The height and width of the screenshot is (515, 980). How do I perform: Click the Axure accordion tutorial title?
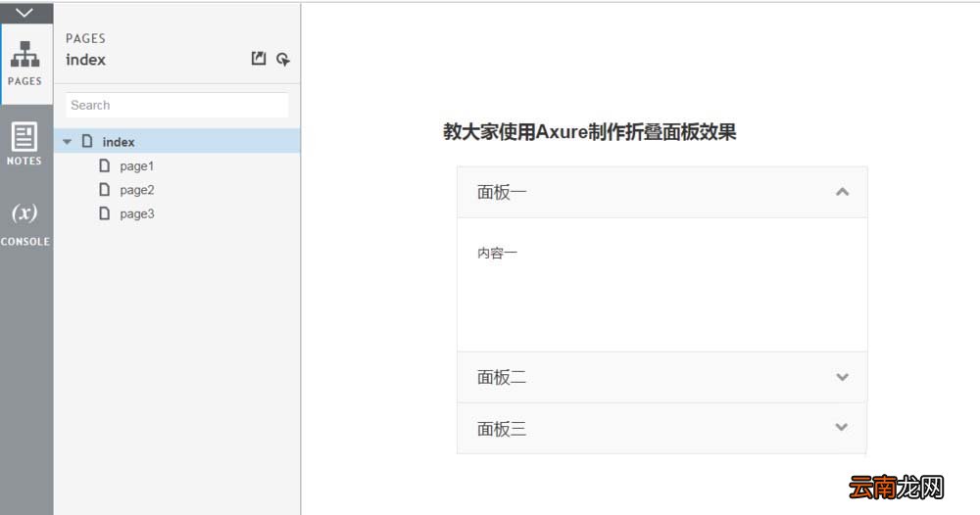click(590, 132)
